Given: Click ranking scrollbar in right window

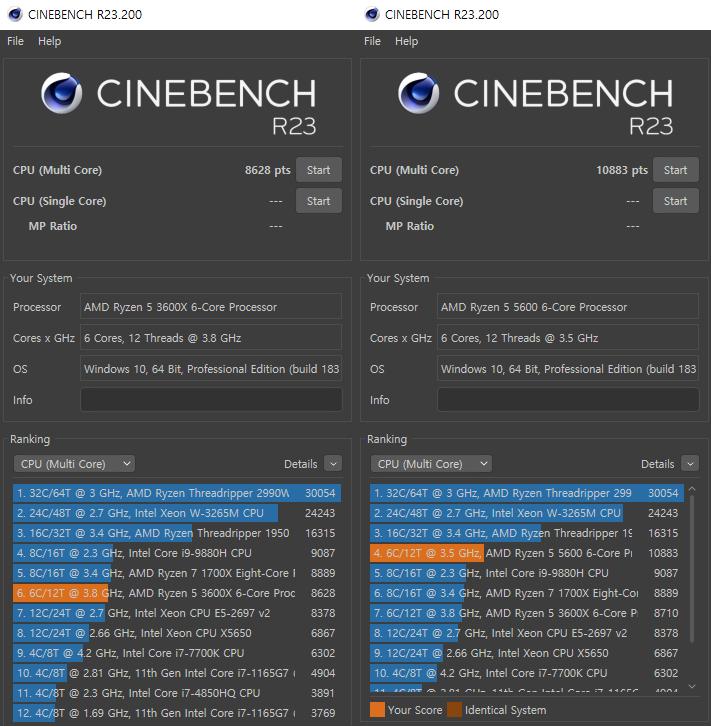Looking at the screenshot, I should point(692,569).
